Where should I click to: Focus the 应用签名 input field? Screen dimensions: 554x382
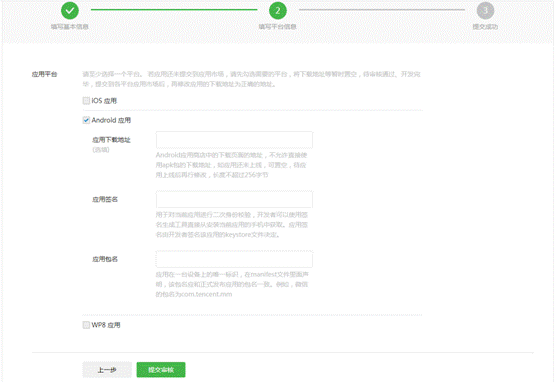coord(234,200)
